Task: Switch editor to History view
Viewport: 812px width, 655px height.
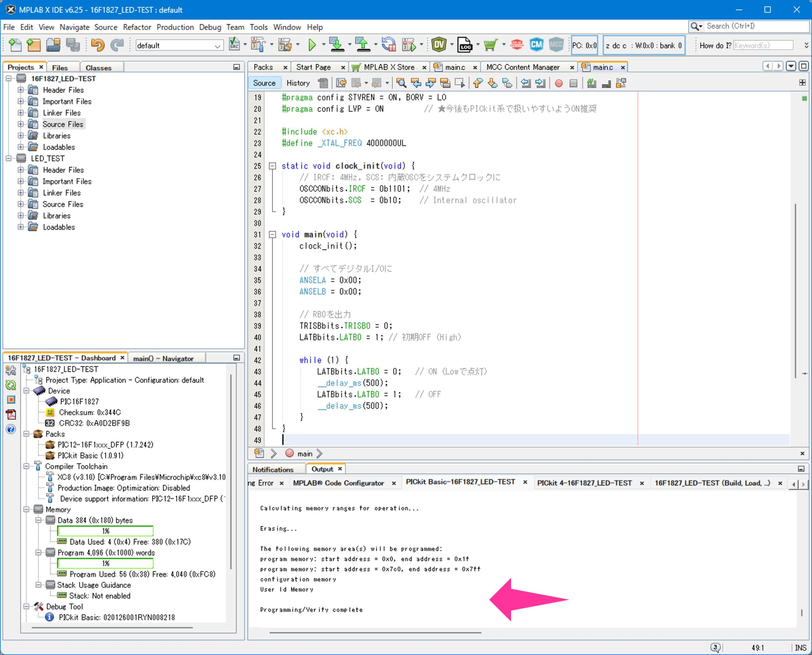Action: tap(298, 83)
